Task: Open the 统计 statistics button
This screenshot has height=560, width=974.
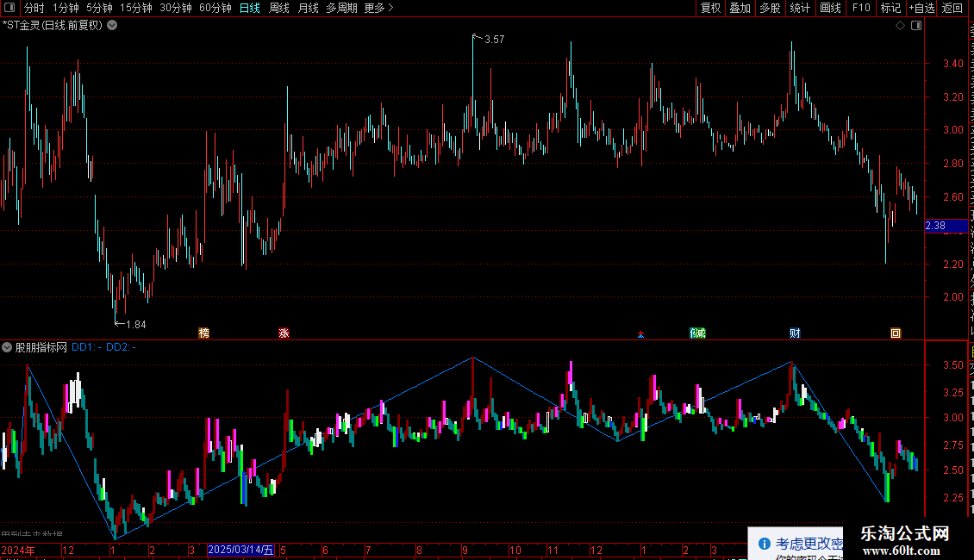Action: pos(800,8)
